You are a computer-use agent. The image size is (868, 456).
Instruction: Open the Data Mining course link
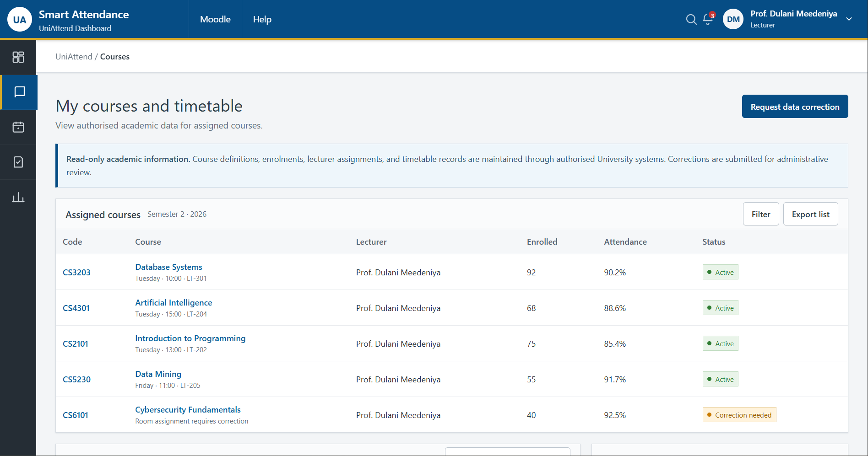[x=158, y=374]
